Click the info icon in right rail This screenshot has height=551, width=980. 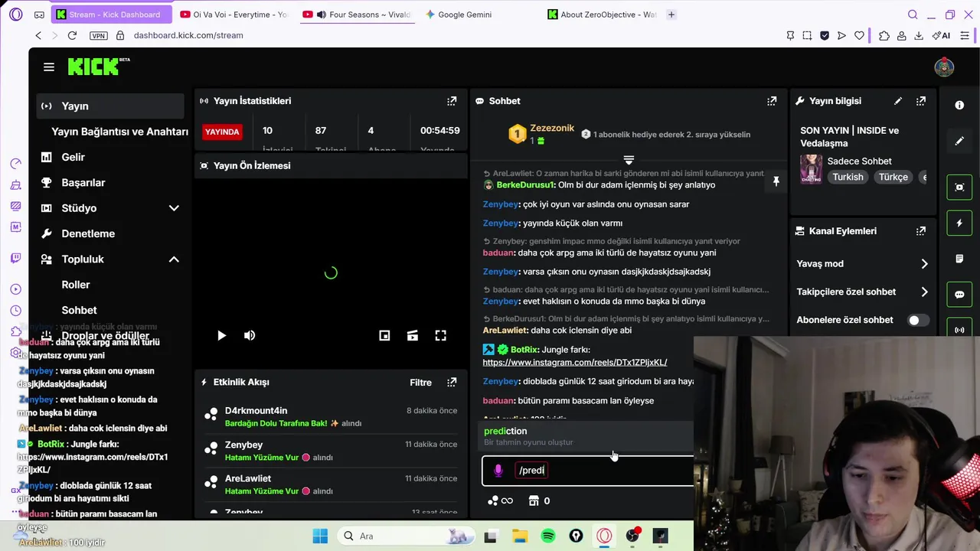(959, 106)
